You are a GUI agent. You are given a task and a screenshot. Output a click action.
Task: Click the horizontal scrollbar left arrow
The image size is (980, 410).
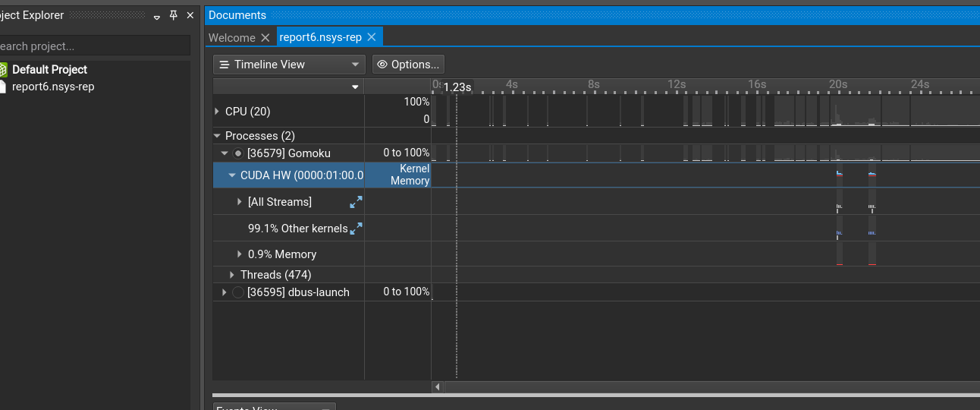pos(437,387)
